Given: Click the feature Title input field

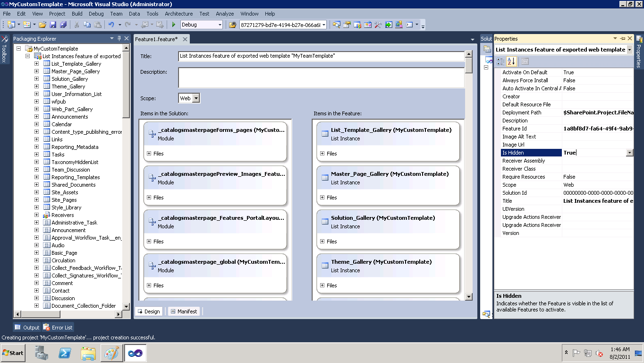Looking at the screenshot, I should coord(321,56).
